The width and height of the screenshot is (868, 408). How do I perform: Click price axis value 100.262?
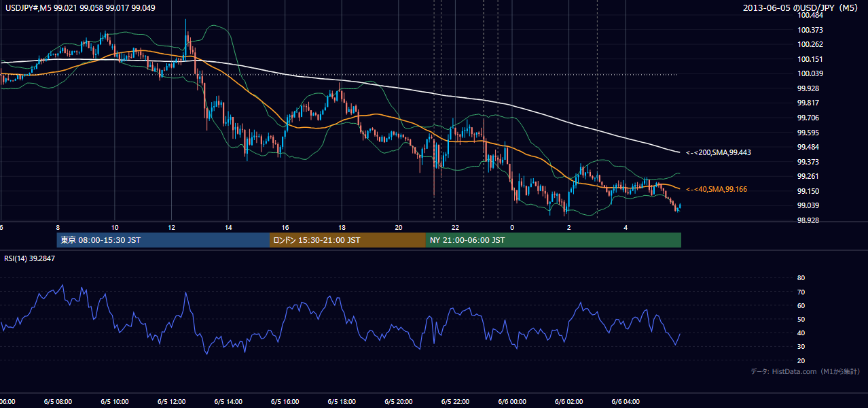[811, 44]
